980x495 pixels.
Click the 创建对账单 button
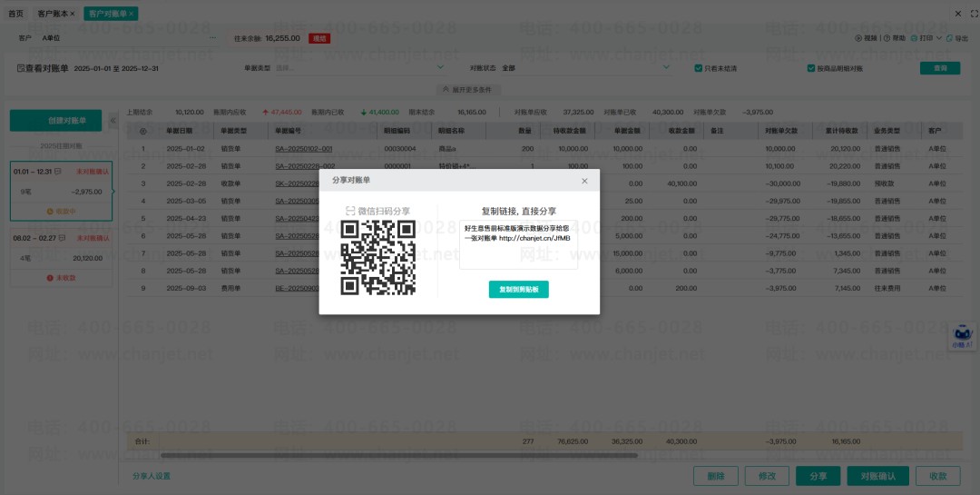[x=55, y=120]
